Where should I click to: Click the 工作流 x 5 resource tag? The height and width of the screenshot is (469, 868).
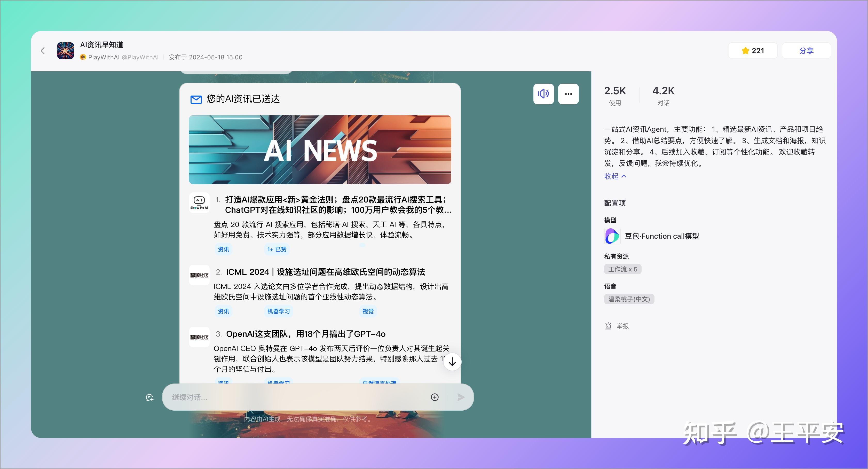coord(623,269)
